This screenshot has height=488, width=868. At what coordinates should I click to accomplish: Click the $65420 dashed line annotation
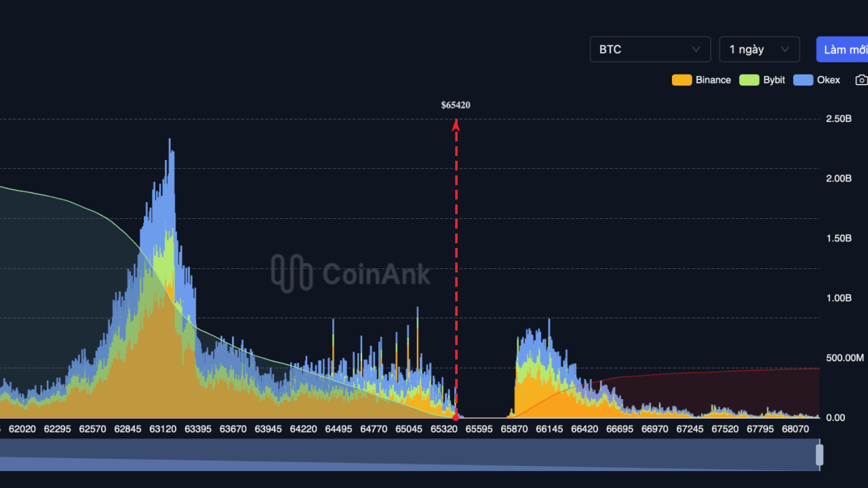[456, 271]
